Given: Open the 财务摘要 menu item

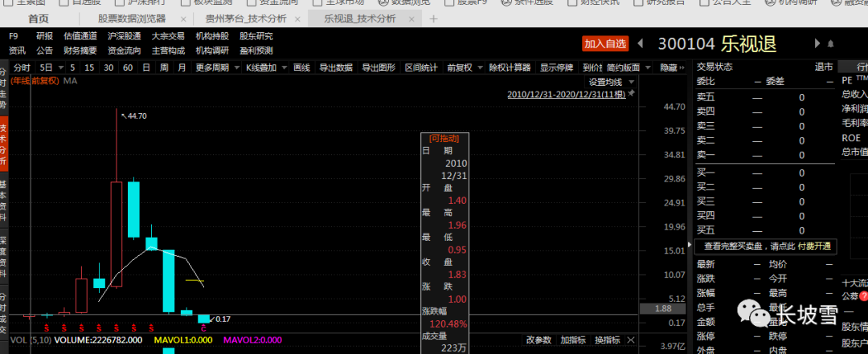Looking at the screenshot, I should [80, 51].
